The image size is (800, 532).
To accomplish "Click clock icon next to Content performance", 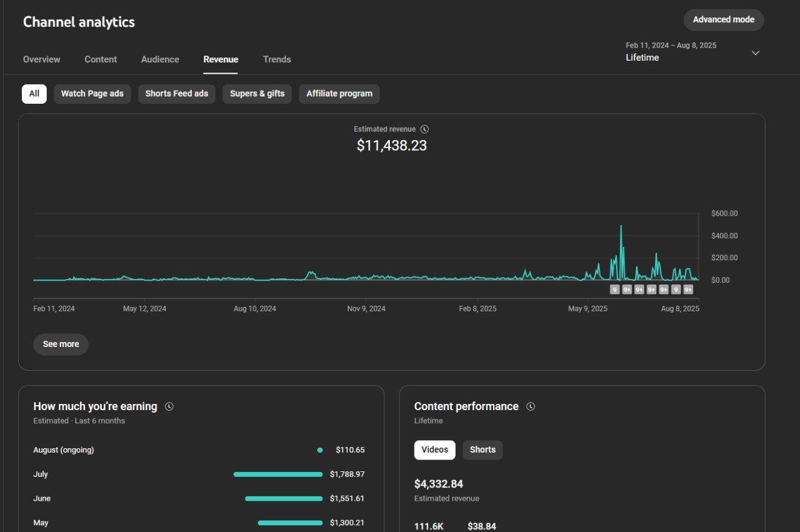I will 531,406.
